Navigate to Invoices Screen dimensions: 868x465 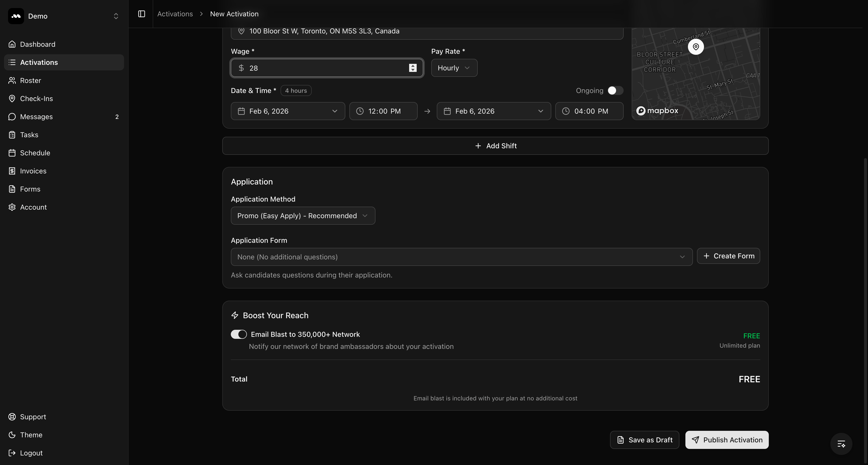(33, 171)
